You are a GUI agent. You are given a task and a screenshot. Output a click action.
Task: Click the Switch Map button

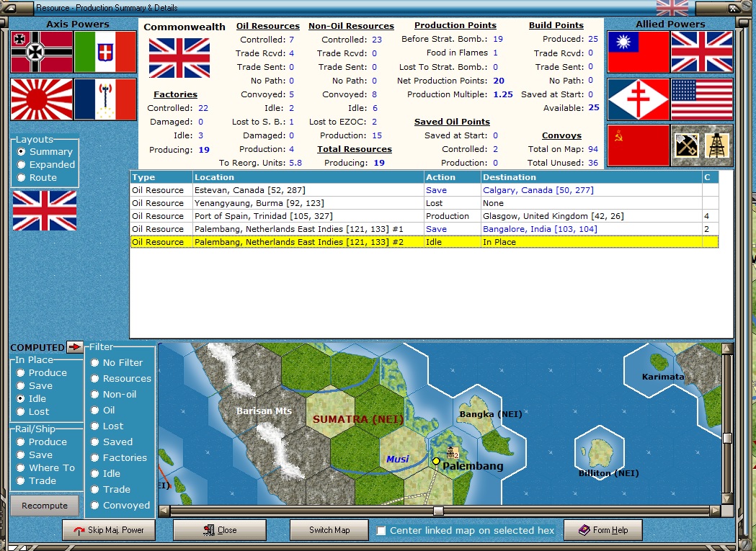click(329, 530)
